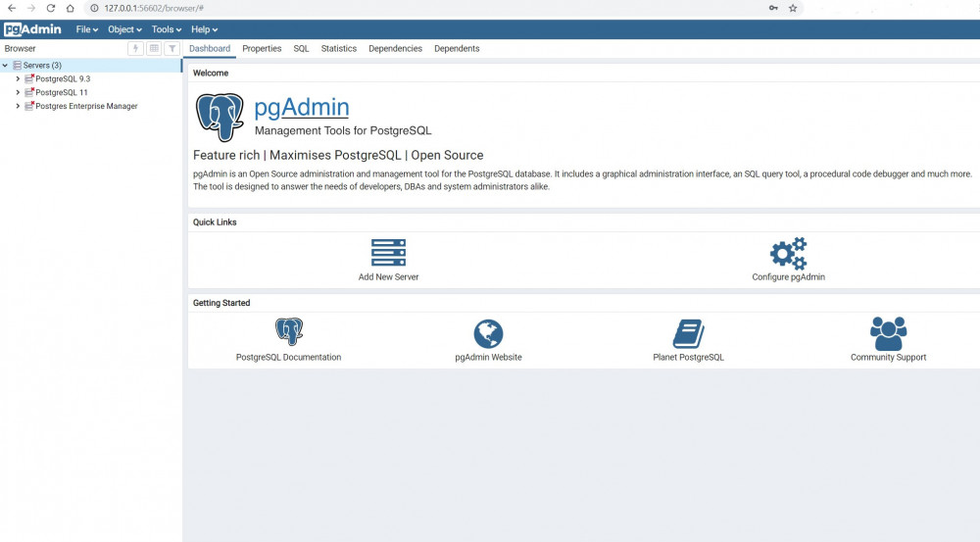The width and height of the screenshot is (980, 542).
Task: Switch to the Statistics tab
Action: click(339, 48)
